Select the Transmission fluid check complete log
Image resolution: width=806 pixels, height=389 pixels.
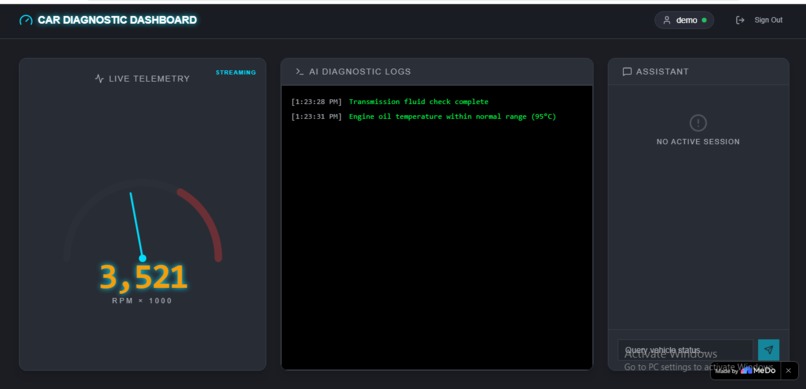coord(418,102)
